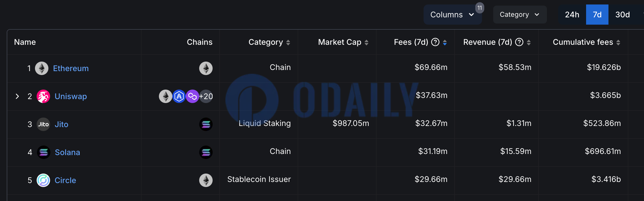The image size is (644, 201).
Task: Click the Jito logo icon
Action: (43, 124)
